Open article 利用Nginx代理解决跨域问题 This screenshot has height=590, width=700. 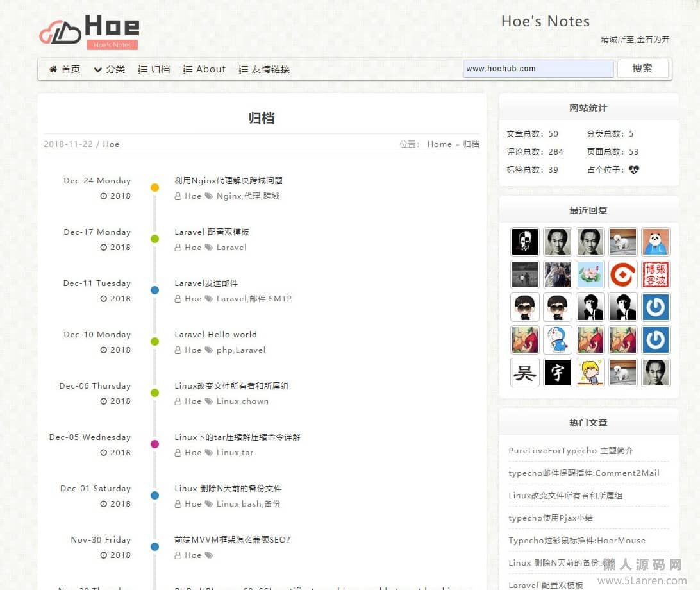228,180
